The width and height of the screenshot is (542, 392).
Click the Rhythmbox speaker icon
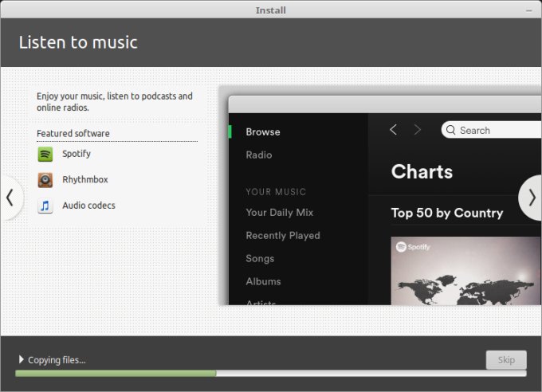coord(45,180)
